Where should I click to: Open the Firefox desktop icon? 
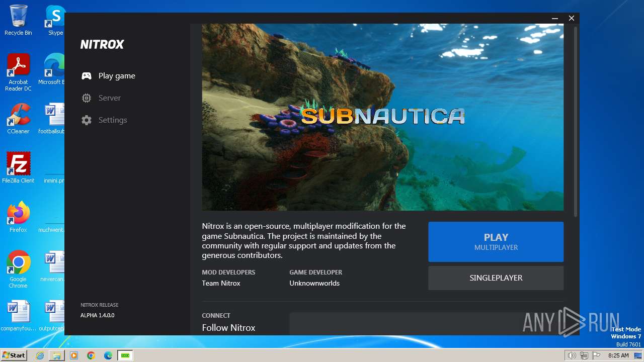click(x=18, y=217)
